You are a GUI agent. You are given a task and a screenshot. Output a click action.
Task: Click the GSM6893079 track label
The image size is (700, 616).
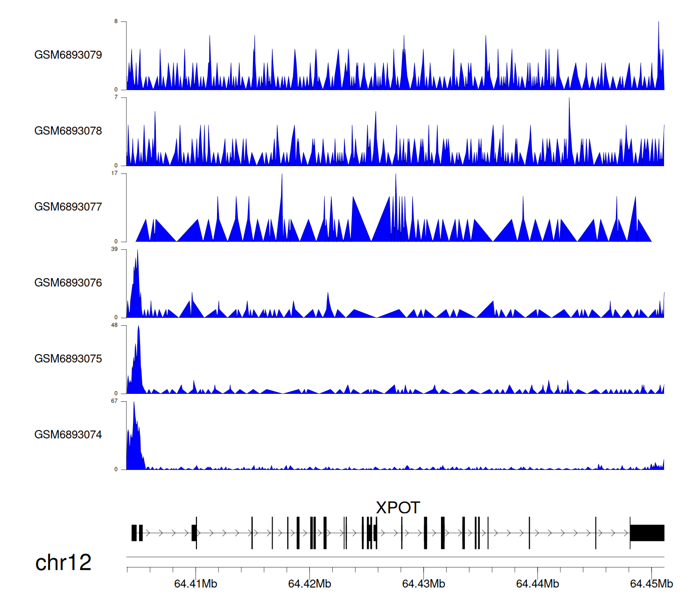tap(68, 55)
